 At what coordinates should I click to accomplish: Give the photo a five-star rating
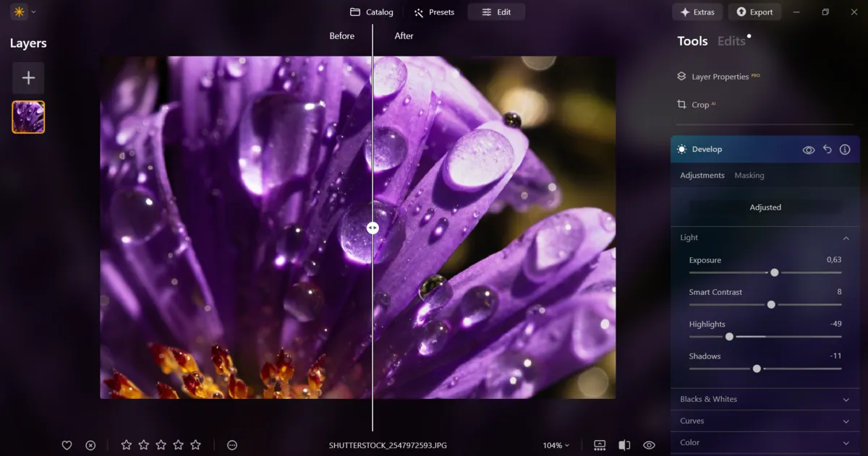[x=195, y=445]
